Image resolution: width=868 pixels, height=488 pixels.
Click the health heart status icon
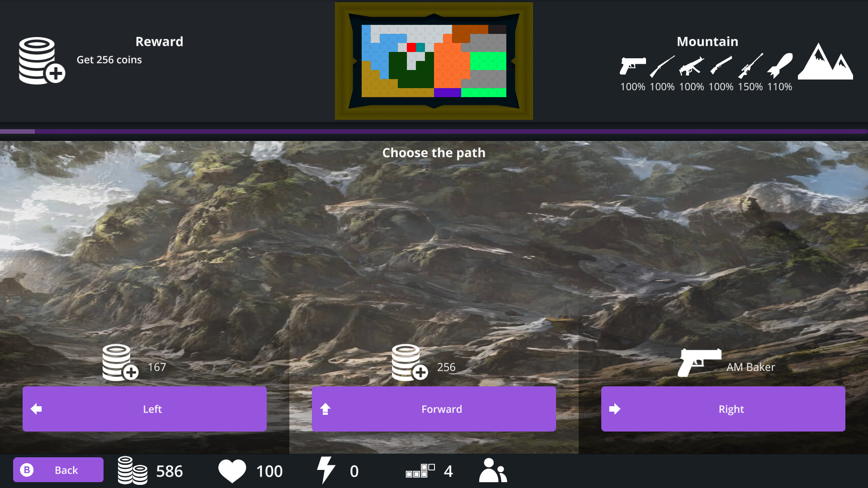[232, 470]
